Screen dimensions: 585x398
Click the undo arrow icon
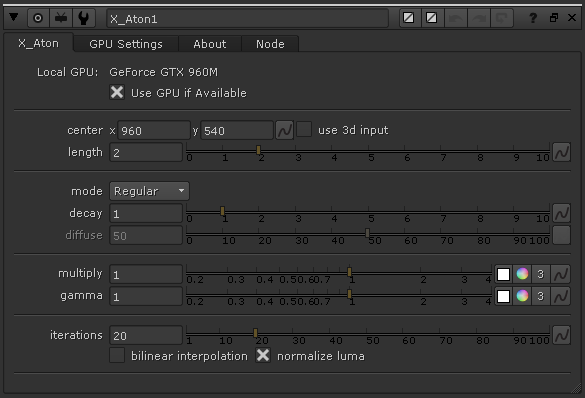[455, 18]
